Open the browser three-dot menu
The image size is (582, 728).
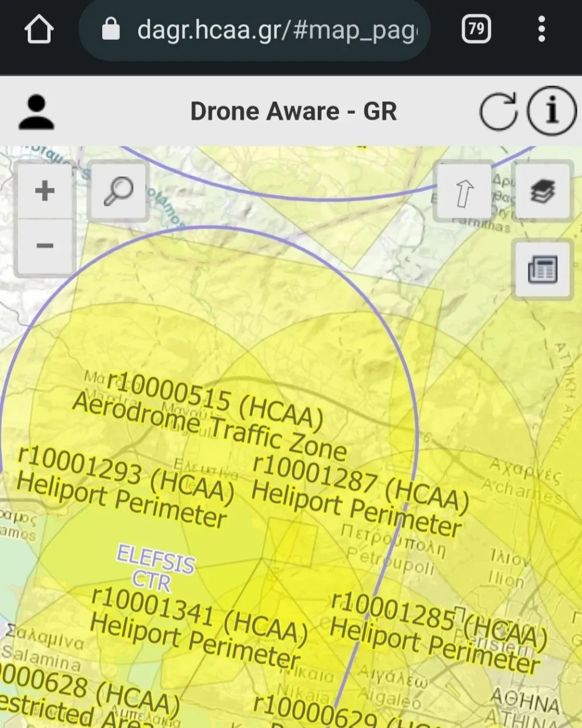click(541, 29)
